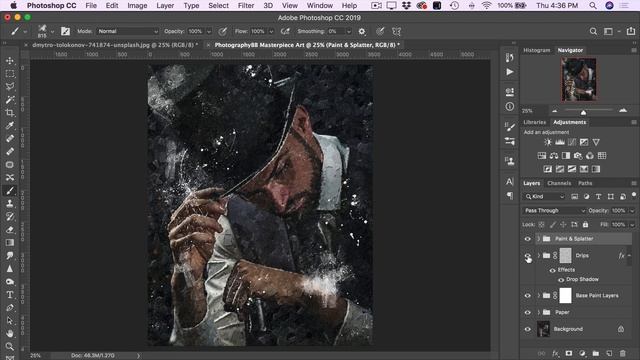Enable airbrush-style build-up icon next to Flow
This screenshot has width=640, height=360.
(x=285, y=31)
